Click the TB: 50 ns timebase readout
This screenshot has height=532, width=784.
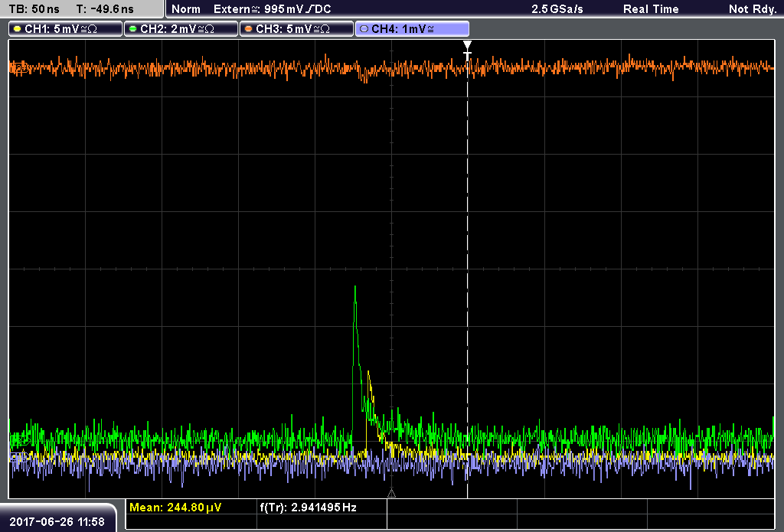[x=34, y=9]
